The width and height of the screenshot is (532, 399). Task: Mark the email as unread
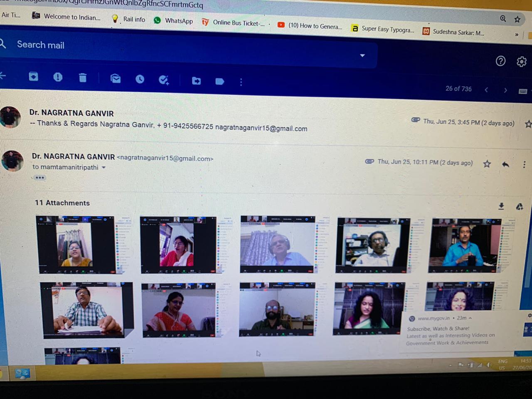tap(116, 79)
